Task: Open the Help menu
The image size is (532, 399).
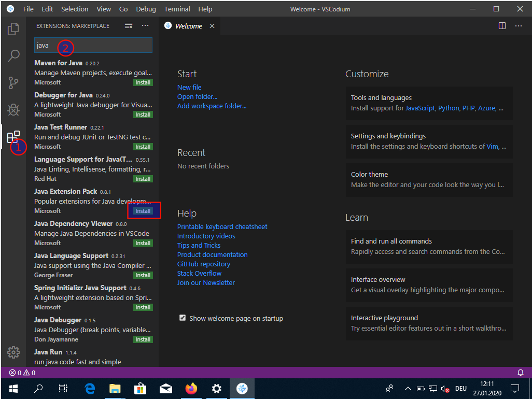Action: click(x=205, y=9)
